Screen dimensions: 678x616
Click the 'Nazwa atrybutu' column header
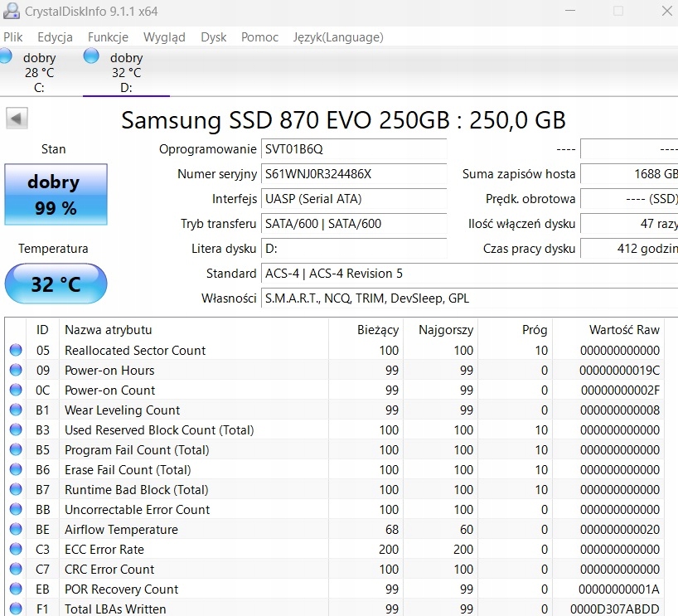pyautogui.click(x=194, y=330)
